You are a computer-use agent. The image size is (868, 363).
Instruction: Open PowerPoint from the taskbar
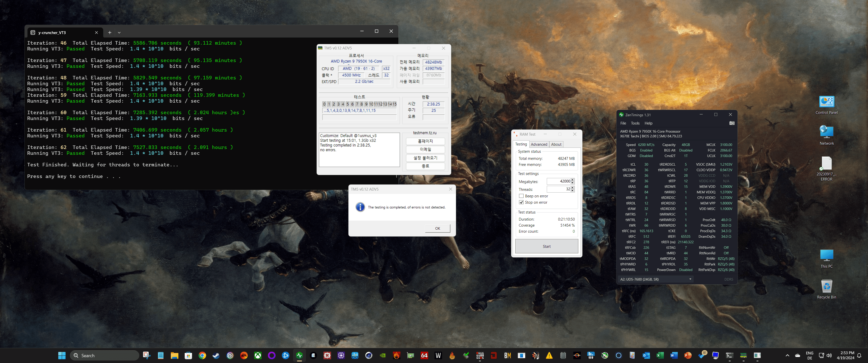click(688, 355)
